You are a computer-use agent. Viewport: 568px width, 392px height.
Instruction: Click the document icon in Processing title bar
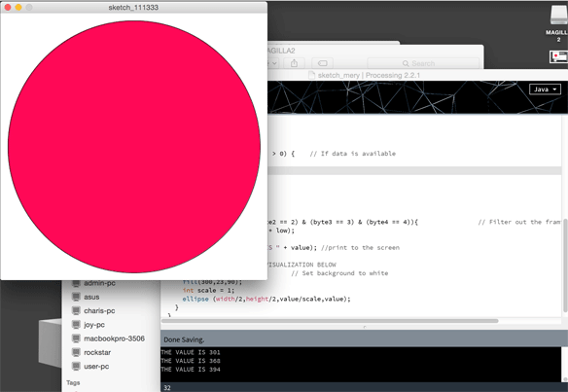tap(311, 75)
